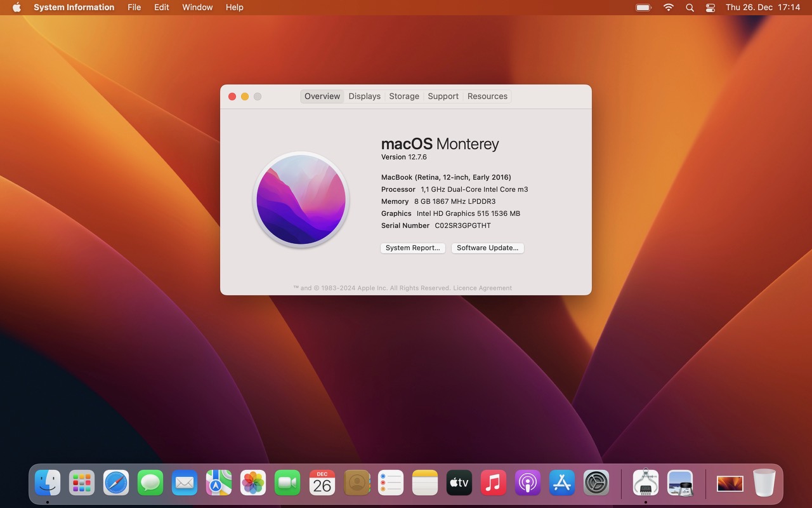Viewport: 812px width, 508px height.
Task: Open Control Centre in menu bar
Action: (x=710, y=8)
